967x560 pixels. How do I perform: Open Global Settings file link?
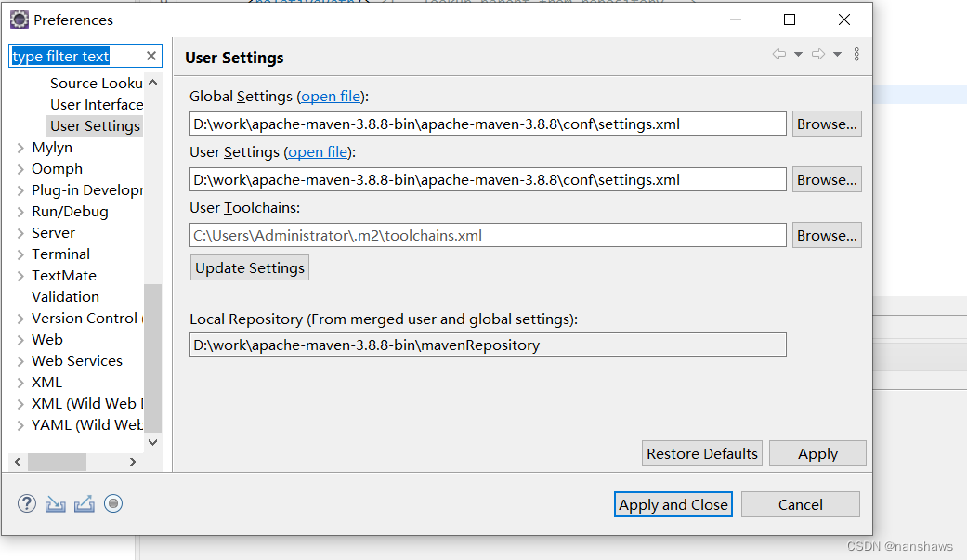coord(331,97)
